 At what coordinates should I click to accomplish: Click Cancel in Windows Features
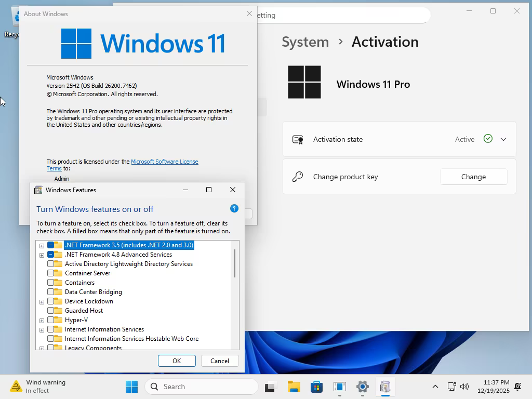pos(220,361)
